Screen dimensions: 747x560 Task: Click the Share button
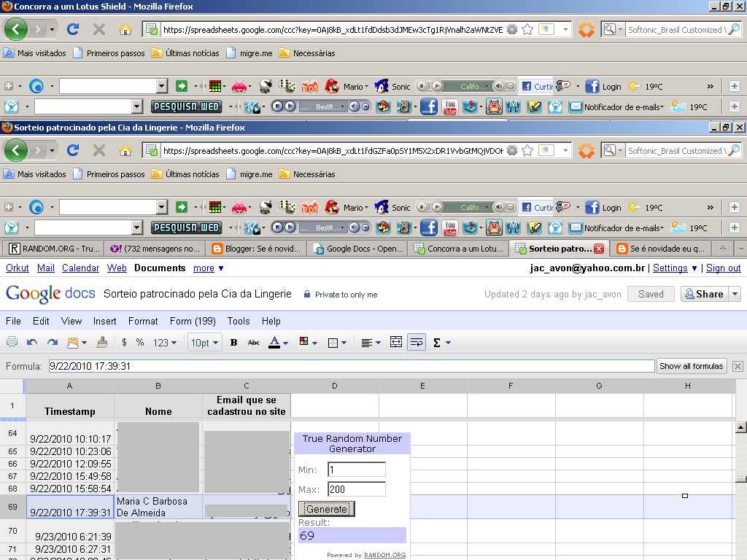coord(704,294)
